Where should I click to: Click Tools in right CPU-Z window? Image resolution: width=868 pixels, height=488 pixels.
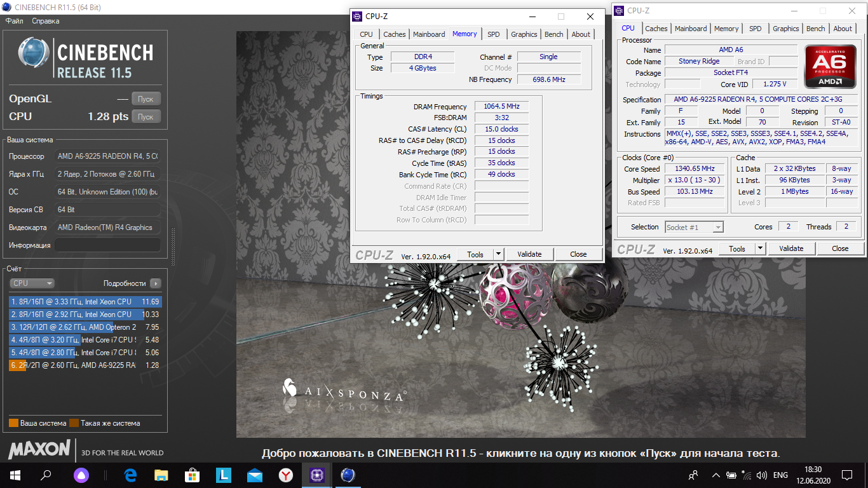coord(737,248)
